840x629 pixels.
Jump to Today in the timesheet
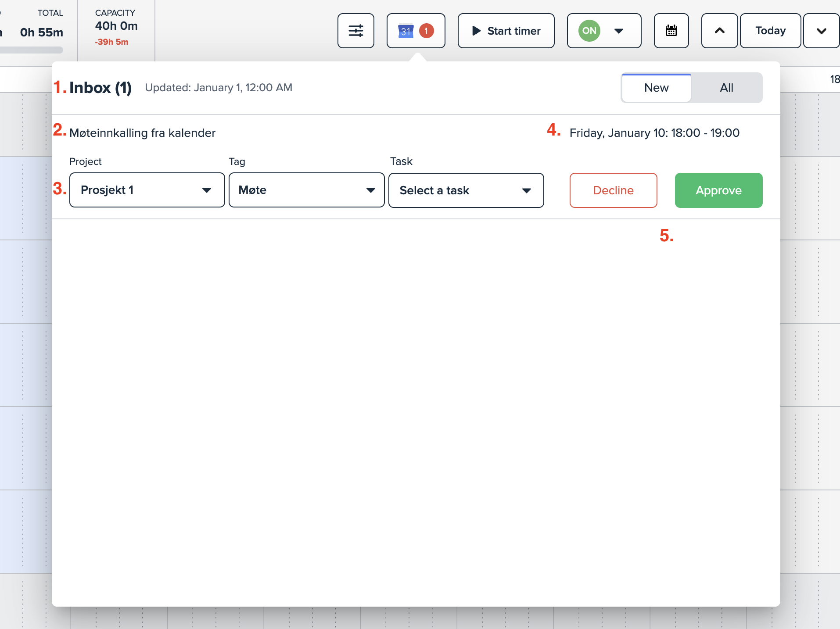pos(770,31)
